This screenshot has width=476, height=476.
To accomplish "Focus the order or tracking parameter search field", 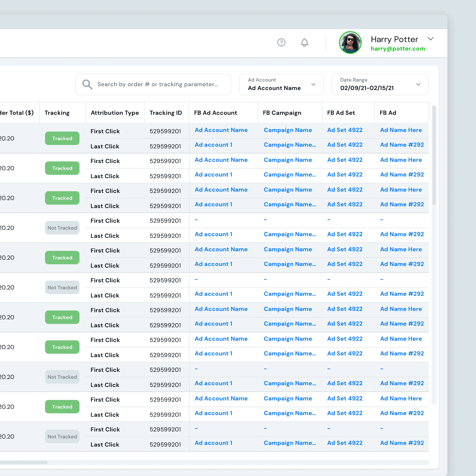I will [153, 84].
